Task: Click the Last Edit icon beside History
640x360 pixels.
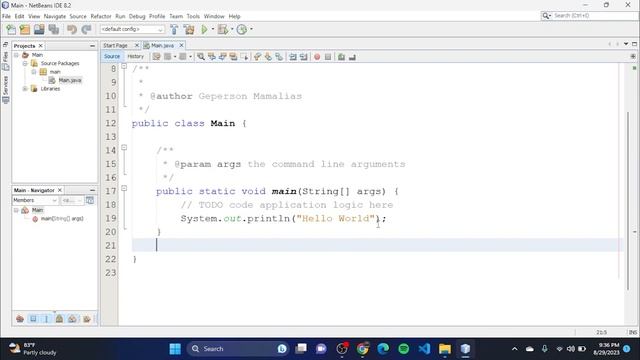Action: (156, 57)
